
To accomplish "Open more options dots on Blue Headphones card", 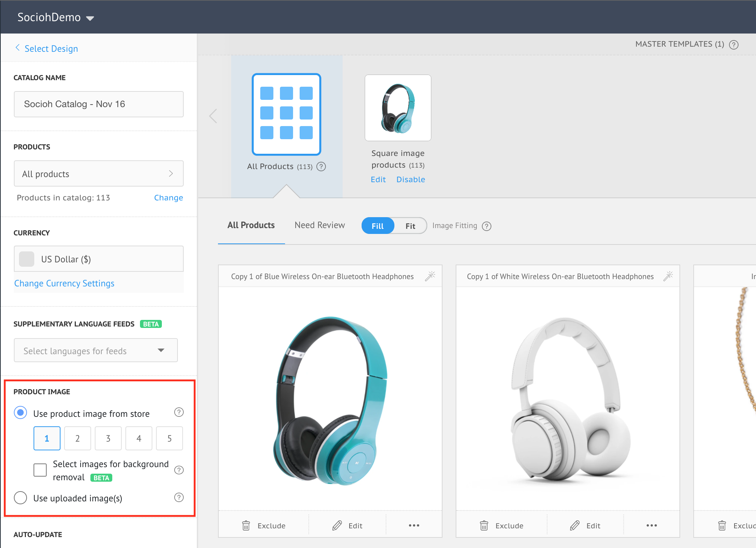I will point(414,525).
